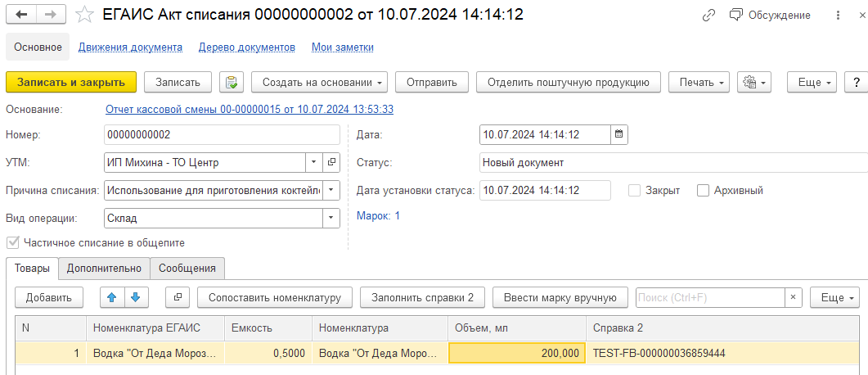Open the Отчет кассовой смены link
The image size is (868, 375).
[x=250, y=109]
